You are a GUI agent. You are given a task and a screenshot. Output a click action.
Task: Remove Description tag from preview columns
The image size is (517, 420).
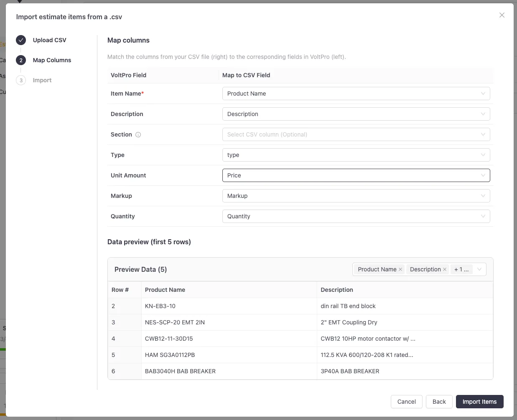[x=445, y=269]
